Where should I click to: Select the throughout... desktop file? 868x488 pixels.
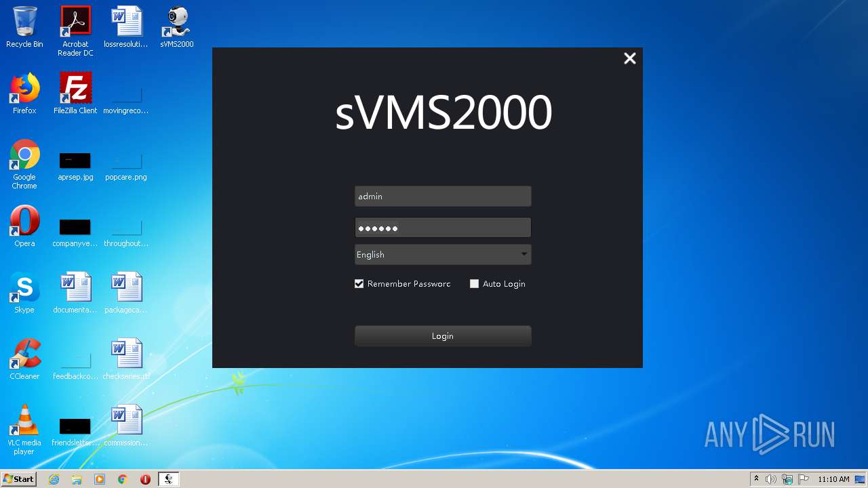[x=126, y=233]
